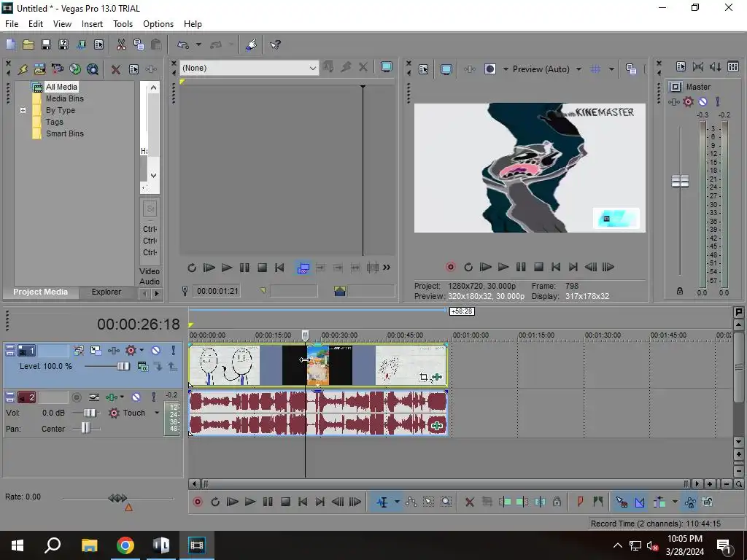
Task: Click the Master bus volume fader
Action: click(680, 182)
